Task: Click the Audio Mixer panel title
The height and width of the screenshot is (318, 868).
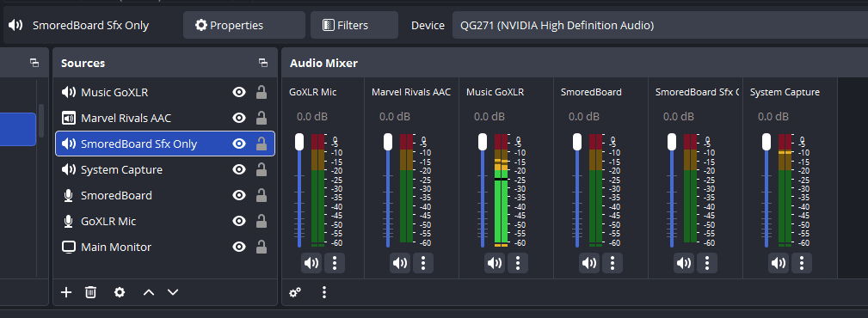Action: [x=323, y=63]
